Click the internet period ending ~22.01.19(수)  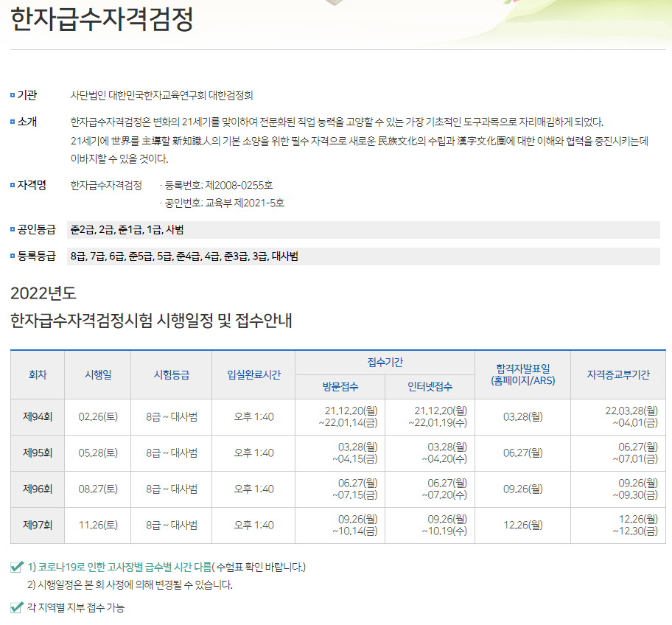(x=438, y=416)
